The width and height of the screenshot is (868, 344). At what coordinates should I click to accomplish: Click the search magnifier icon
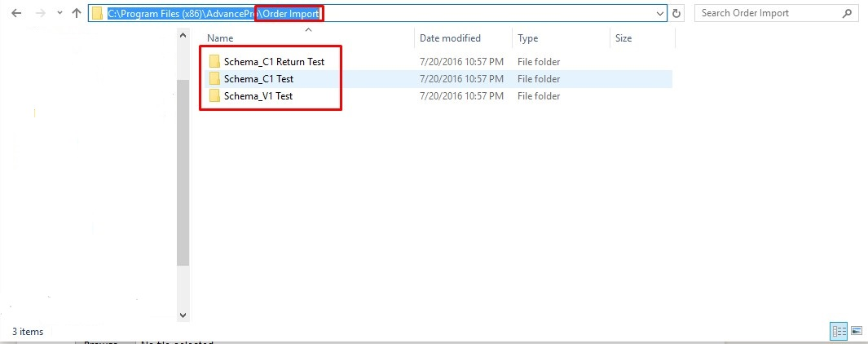pyautogui.click(x=849, y=14)
